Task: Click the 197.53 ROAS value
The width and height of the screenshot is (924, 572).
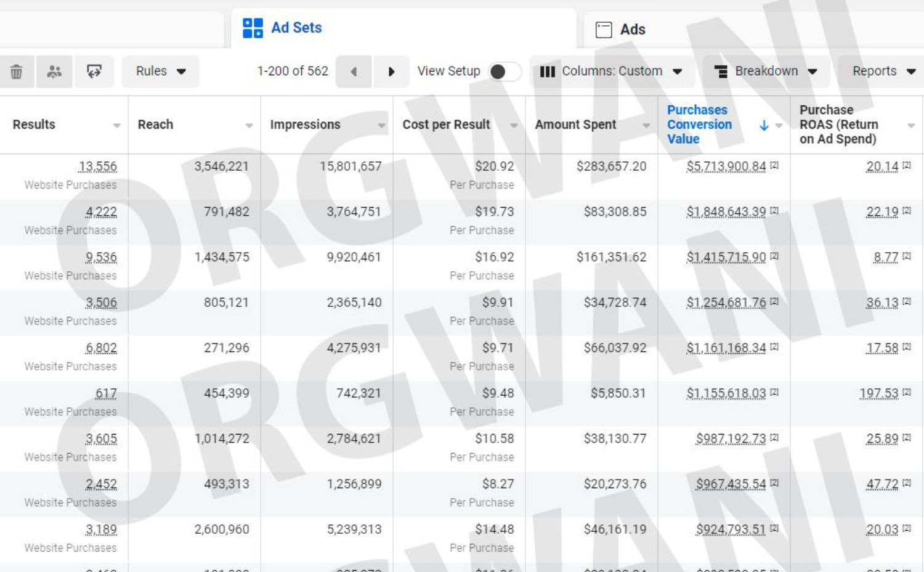Action: [879, 393]
